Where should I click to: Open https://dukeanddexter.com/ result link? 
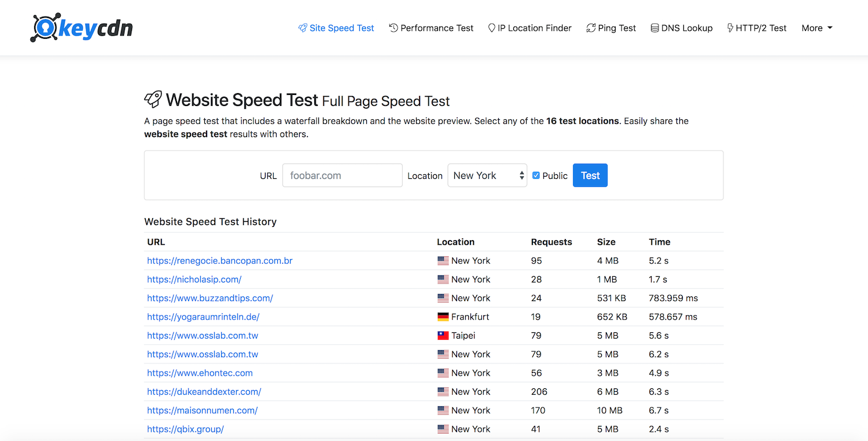(204, 392)
